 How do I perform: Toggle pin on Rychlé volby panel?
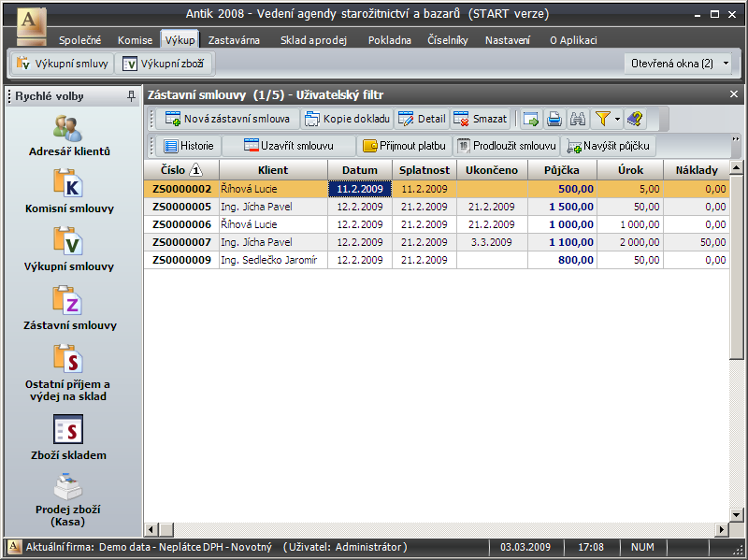(x=131, y=95)
